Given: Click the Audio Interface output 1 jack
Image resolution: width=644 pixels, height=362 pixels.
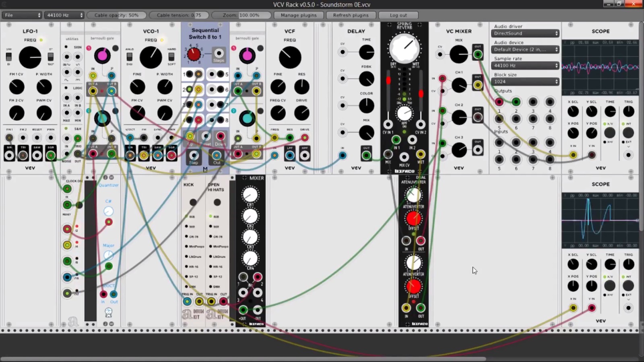Looking at the screenshot, I should click(x=499, y=102).
